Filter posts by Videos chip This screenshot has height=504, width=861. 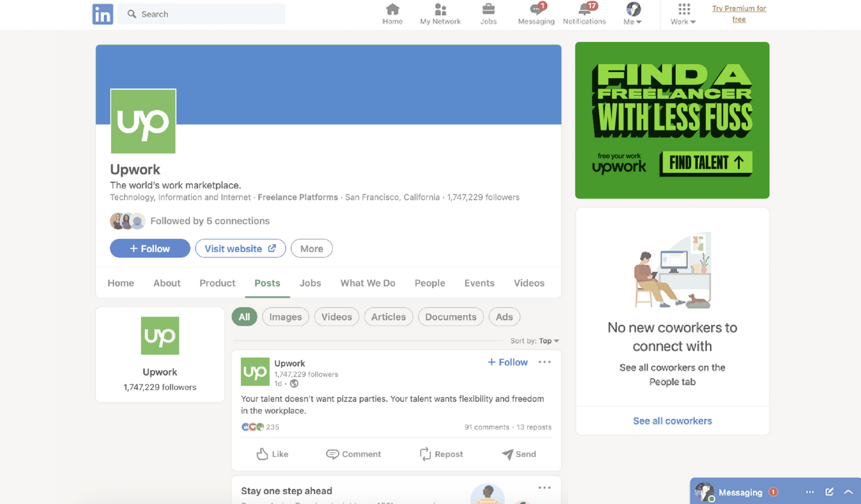click(337, 317)
